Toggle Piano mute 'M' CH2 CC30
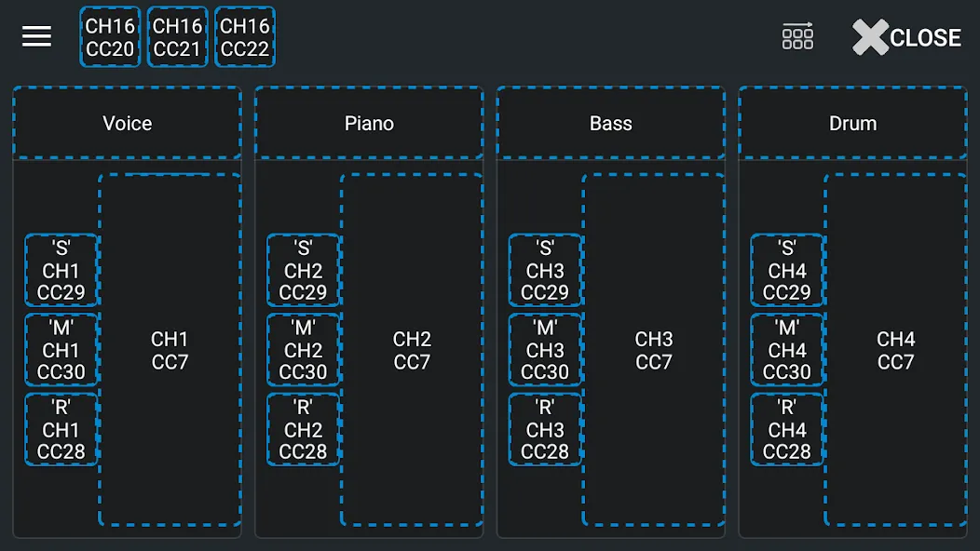 click(303, 350)
